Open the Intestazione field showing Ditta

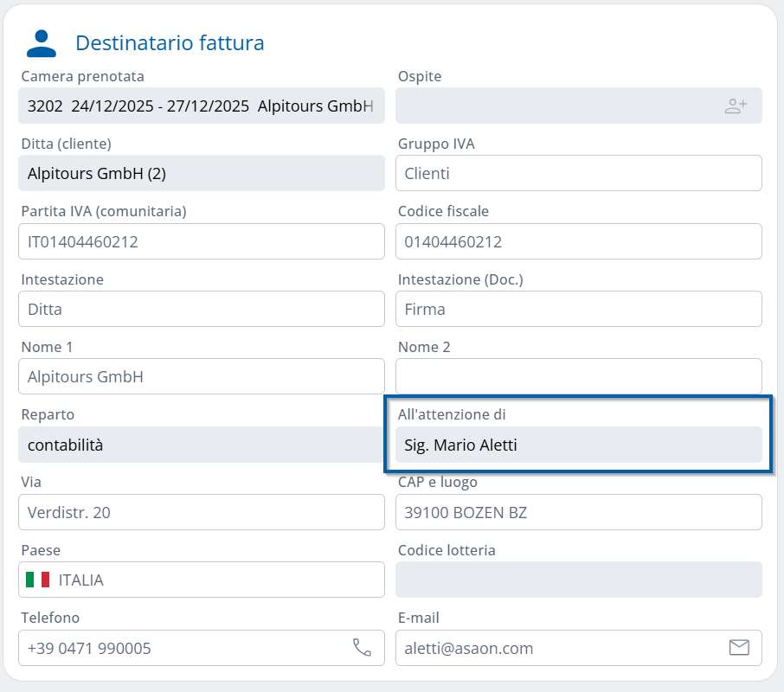(x=201, y=309)
